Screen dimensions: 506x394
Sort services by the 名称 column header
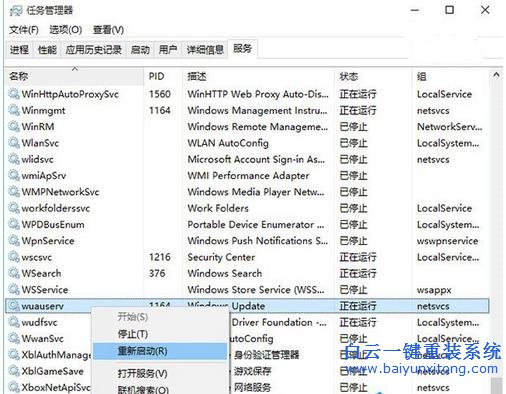74,76
